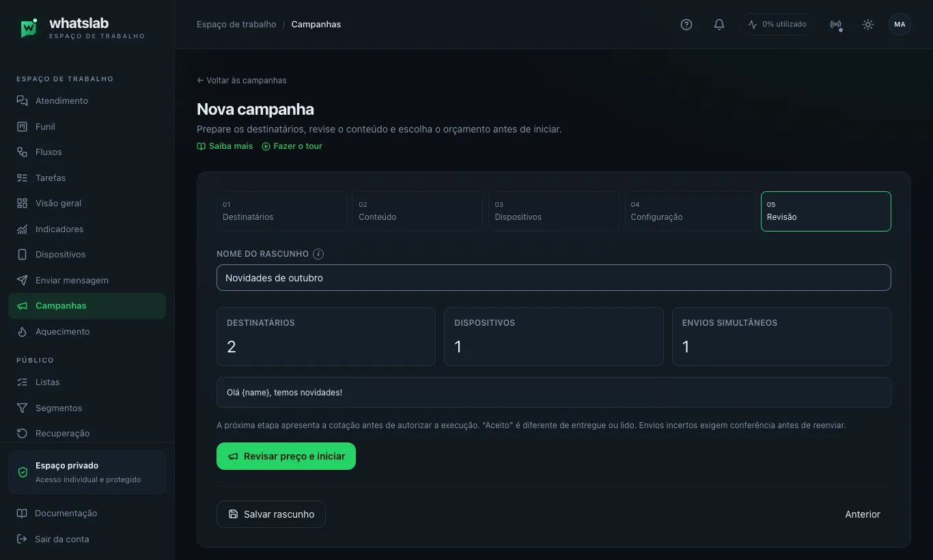
Task: Switch to step 01 Destinatários
Action: 281,211
